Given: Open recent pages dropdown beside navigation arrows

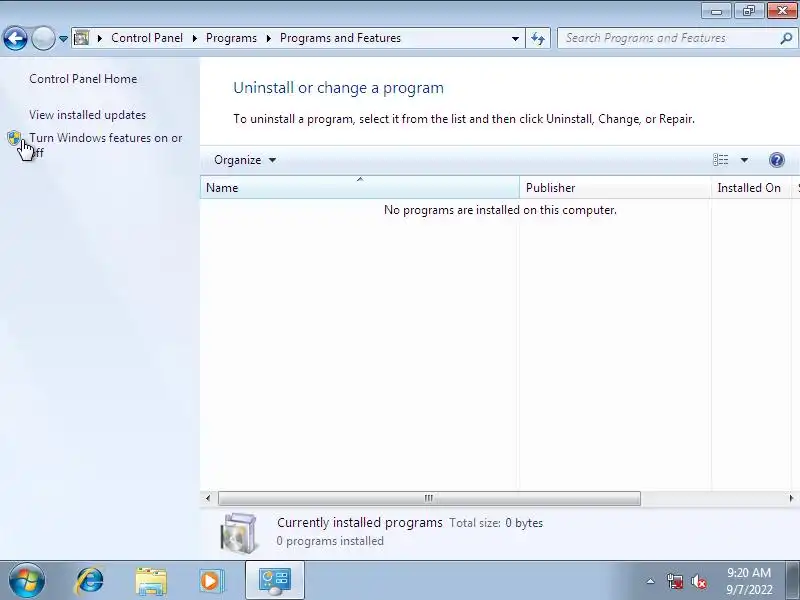Looking at the screenshot, I should pyautogui.click(x=63, y=39).
